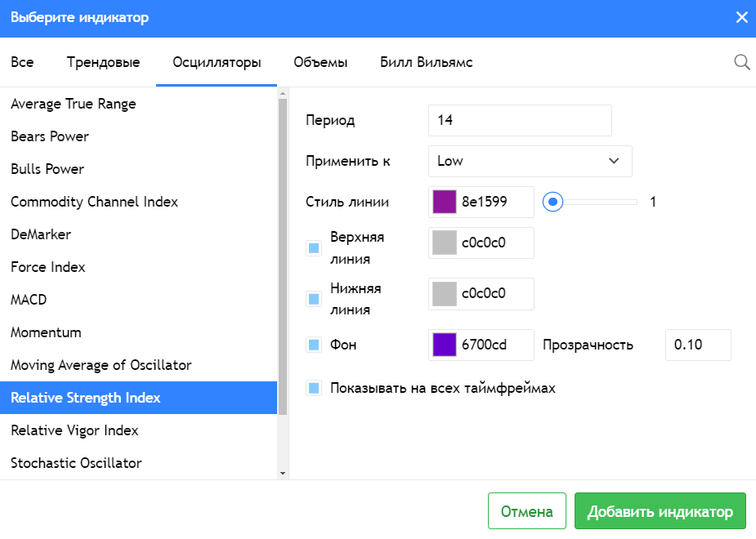Click the search magnifier icon

click(x=741, y=62)
